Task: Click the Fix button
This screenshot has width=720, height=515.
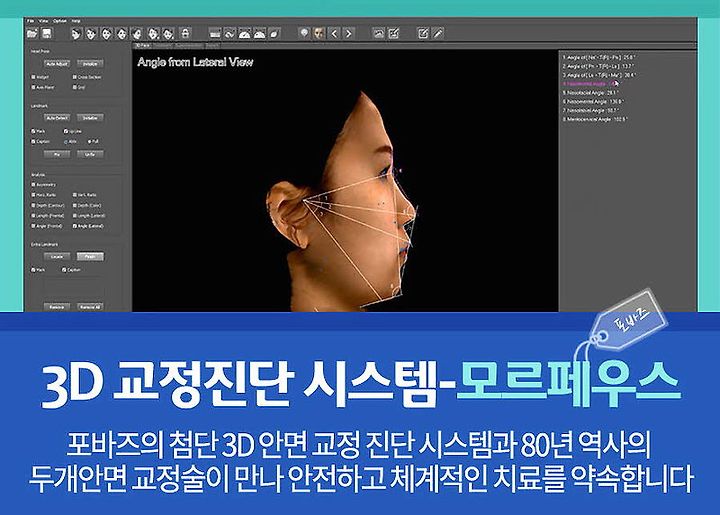Action: [57, 154]
